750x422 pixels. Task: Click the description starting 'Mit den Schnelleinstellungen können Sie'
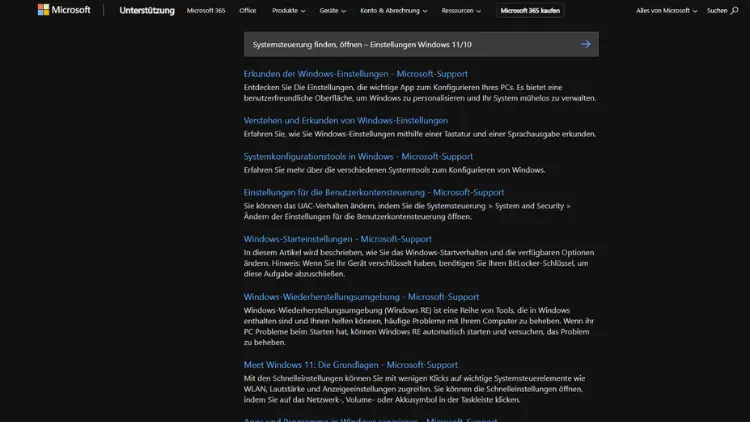[x=414, y=389]
